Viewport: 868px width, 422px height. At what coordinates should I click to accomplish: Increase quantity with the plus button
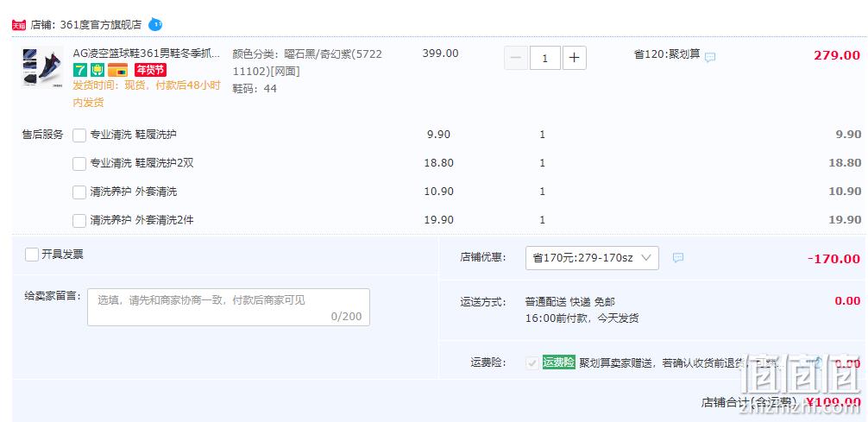tap(575, 58)
